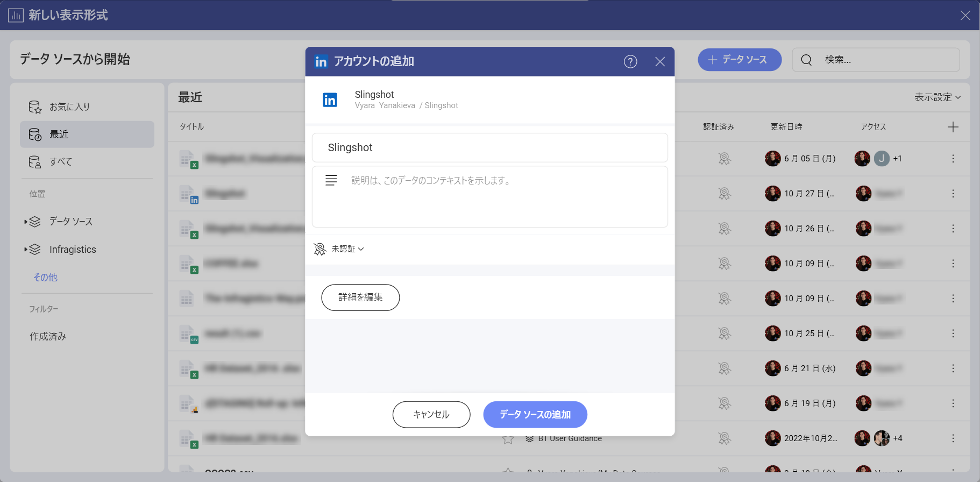The width and height of the screenshot is (980, 482).
Task: Select お気に入り in sidebar
Action: point(87,107)
